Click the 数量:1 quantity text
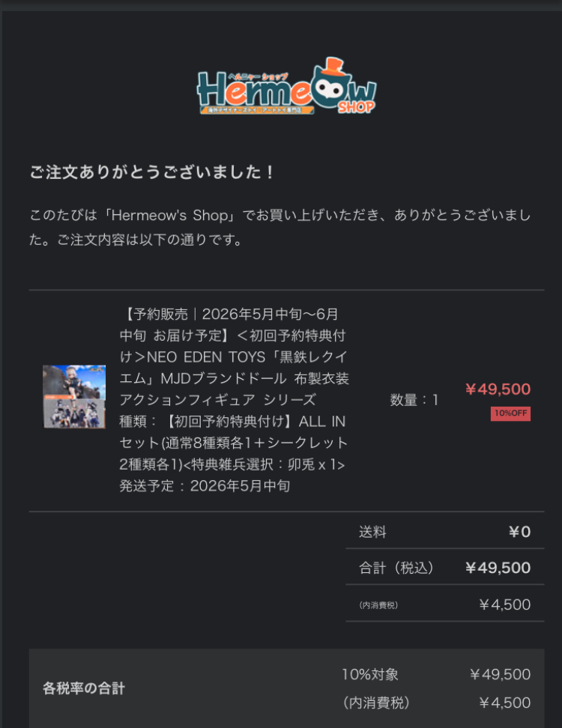The width and height of the screenshot is (562, 728). pyautogui.click(x=414, y=400)
